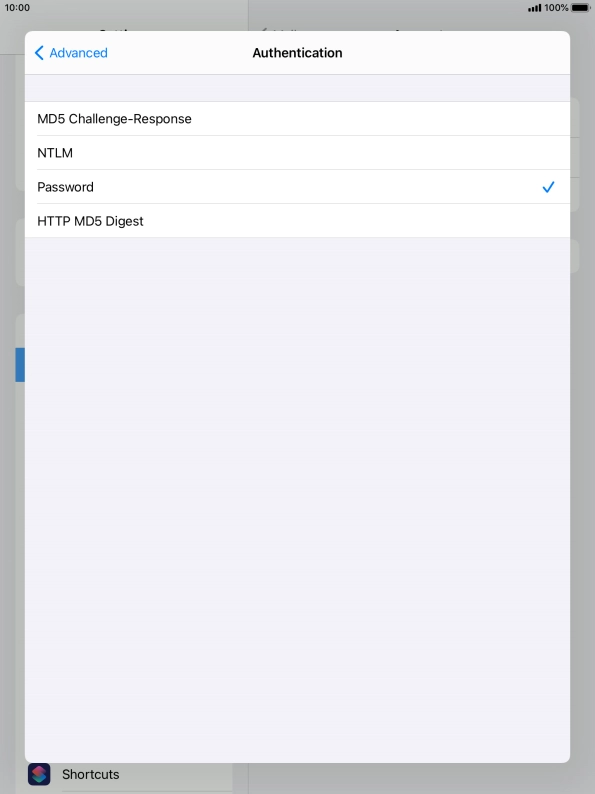Click the cellular signal bars icon
The height and width of the screenshot is (794, 595).
(534, 8)
